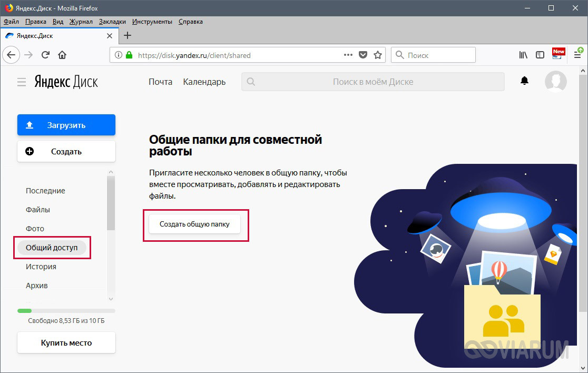Click the green padlock security icon

click(x=129, y=55)
